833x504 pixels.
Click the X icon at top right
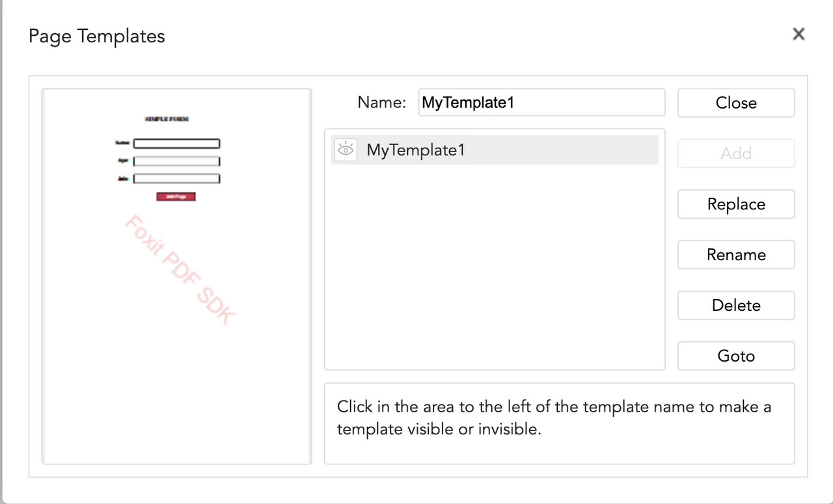(x=799, y=34)
